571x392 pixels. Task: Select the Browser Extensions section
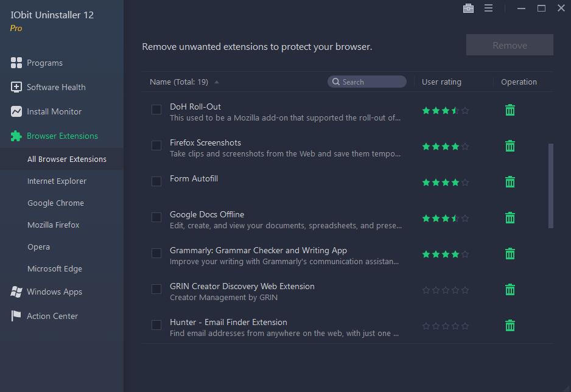[x=62, y=136]
